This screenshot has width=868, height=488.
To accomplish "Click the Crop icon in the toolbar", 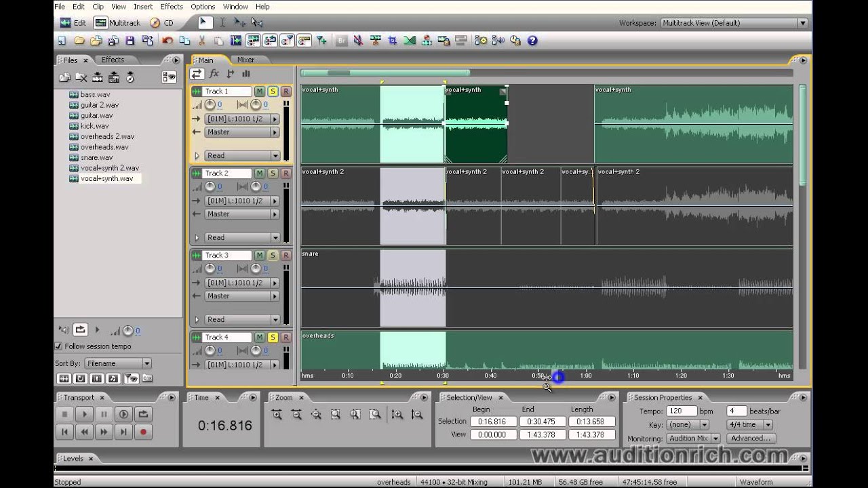I will (392, 41).
